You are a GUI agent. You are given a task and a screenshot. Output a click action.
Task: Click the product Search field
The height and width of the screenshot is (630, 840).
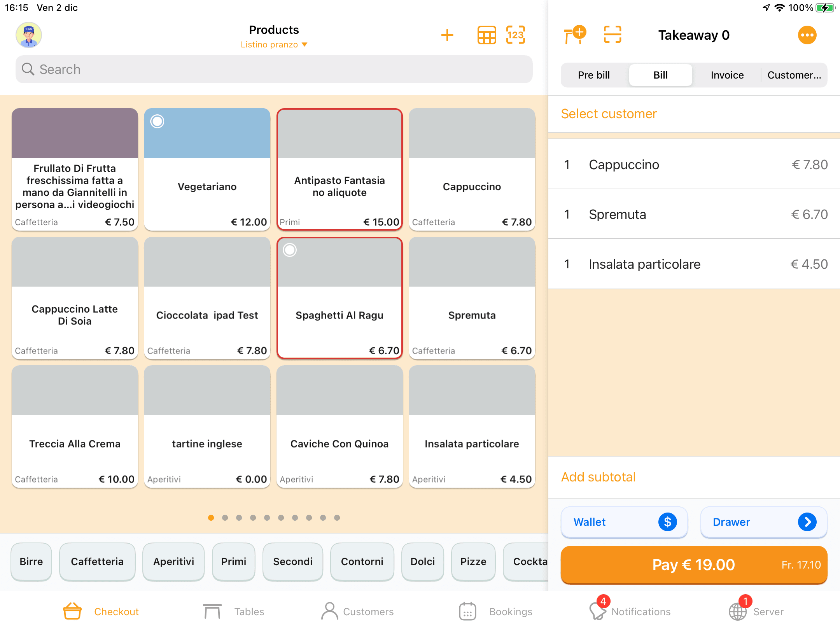tap(274, 69)
